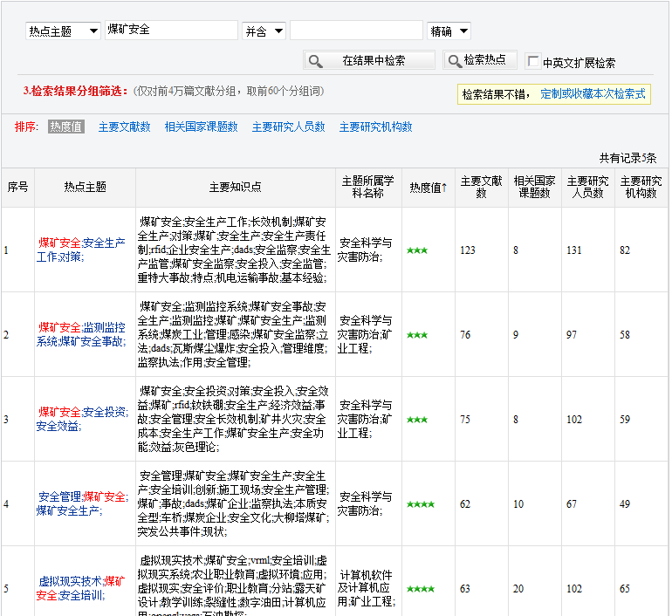Open topic 煤矿安全;安全生产工作;对策 in row 1
This screenshot has width=672, height=616.
tap(80, 250)
